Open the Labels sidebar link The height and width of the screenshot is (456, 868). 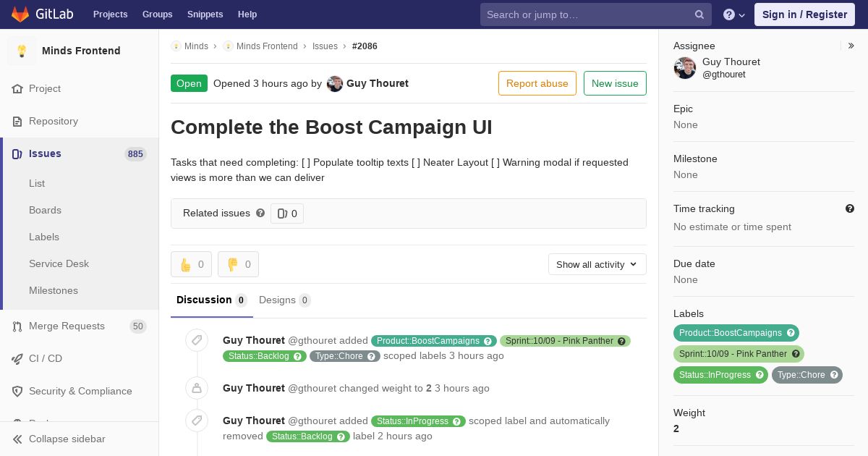[44, 237]
